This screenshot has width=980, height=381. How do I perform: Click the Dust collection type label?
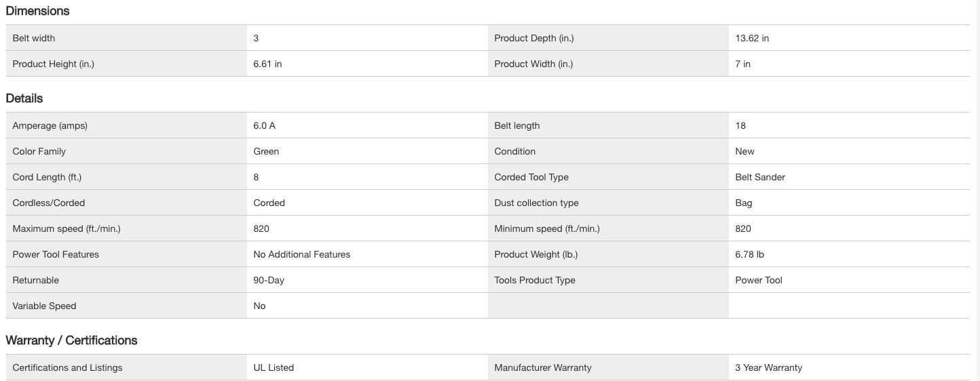(x=536, y=203)
